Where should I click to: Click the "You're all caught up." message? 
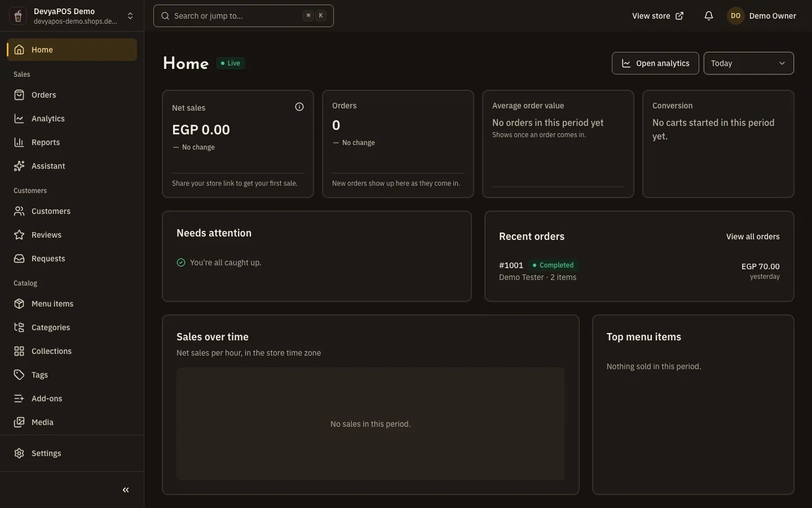(x=226, y=262)
